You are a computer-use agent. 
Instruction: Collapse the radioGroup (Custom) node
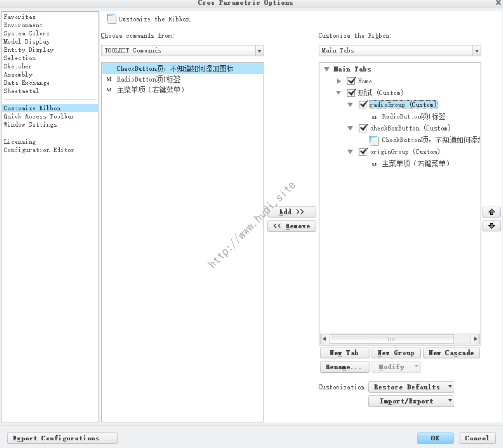coord(350,105)
